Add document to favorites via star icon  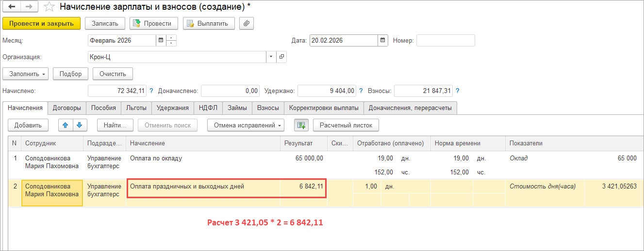(x=49, y=7)
